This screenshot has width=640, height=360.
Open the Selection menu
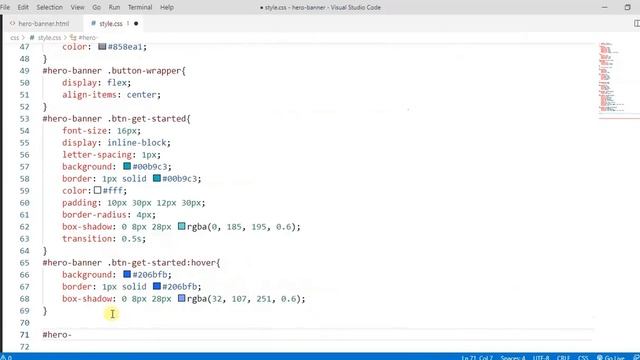(49, 7)
